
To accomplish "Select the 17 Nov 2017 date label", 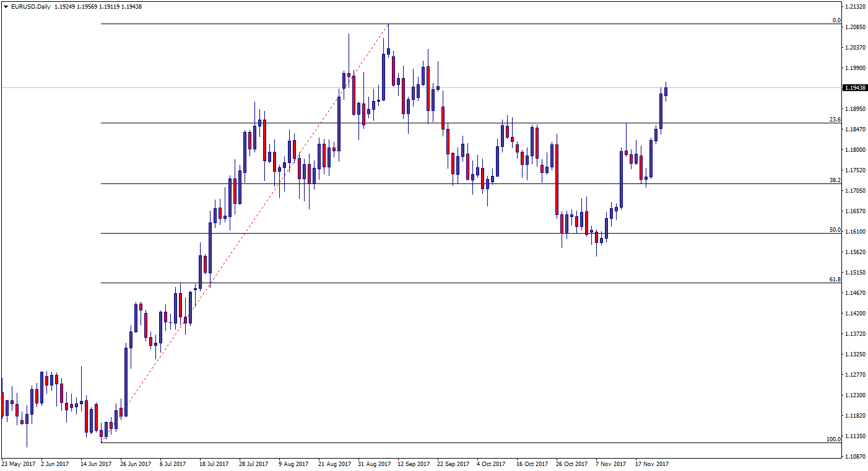I will [x=652, y=464].
